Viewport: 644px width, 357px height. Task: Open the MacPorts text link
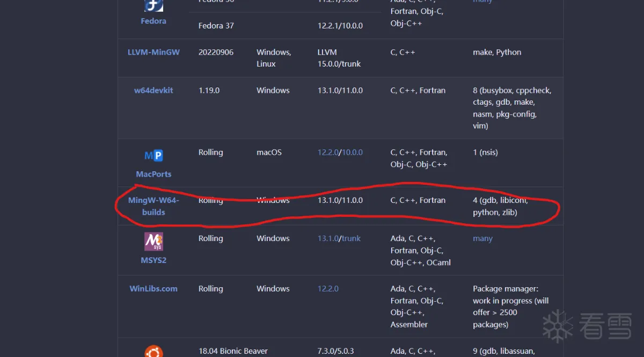click(153, 174)
